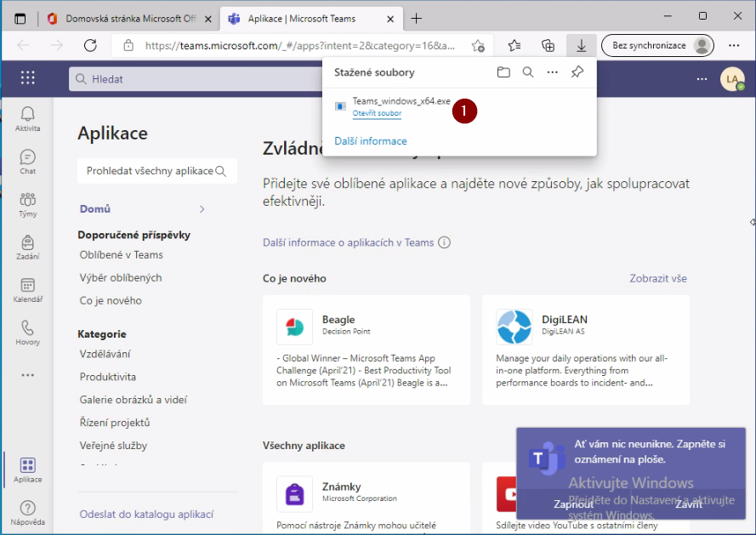The height and width of the screenshot is (535, 756).
Task: Click the Domů navigation item
Action: [x=95, y=209]
